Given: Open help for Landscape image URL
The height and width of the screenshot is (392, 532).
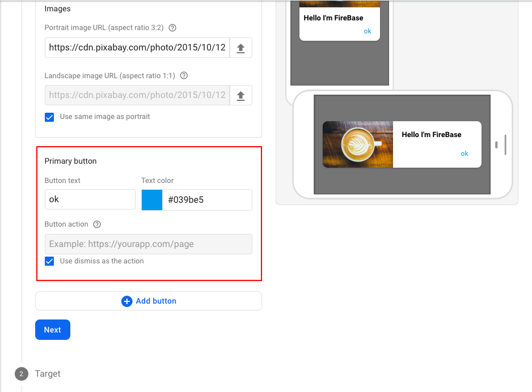Looking at the screenshot, I should 184,75.
